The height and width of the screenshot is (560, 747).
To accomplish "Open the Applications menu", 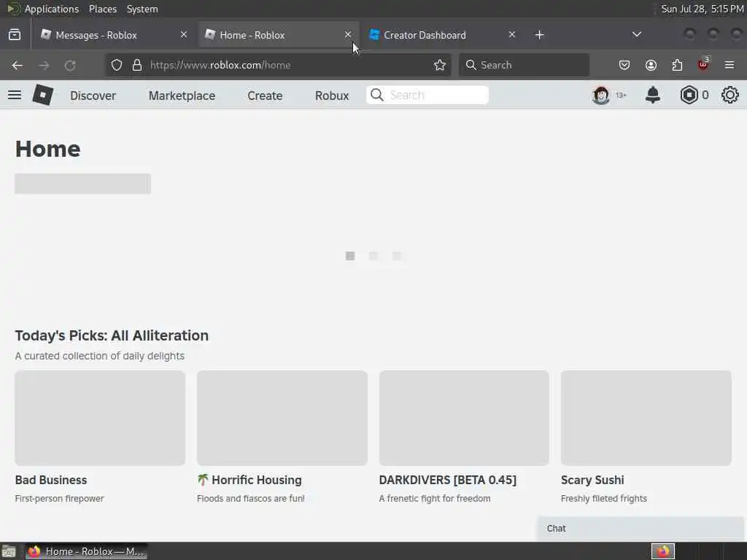I will 52,9.
